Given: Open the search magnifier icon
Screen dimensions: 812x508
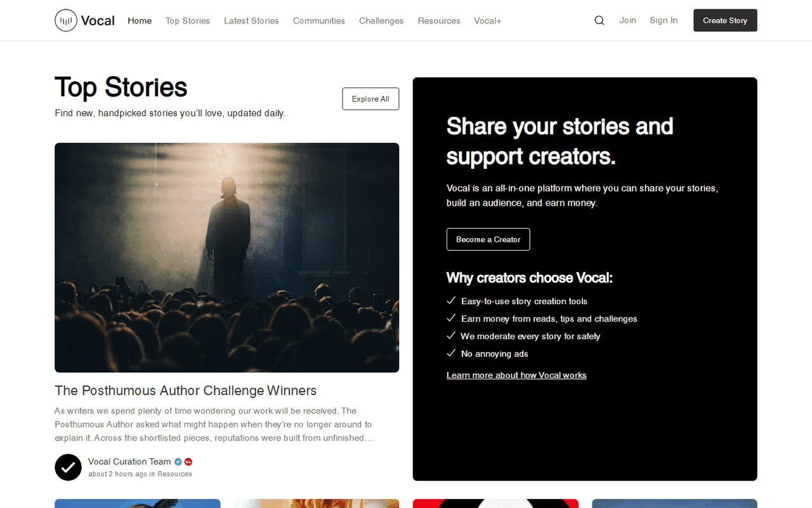Looking at the screenshot, I should tap(599, 20).
